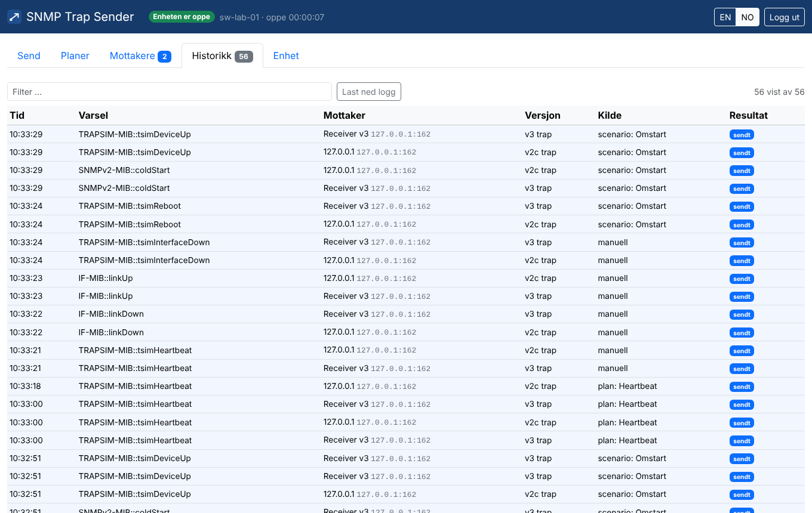Open the Send tab
Image resolution: width=812 pixels, height=513 pixels.
click(29, 55)
